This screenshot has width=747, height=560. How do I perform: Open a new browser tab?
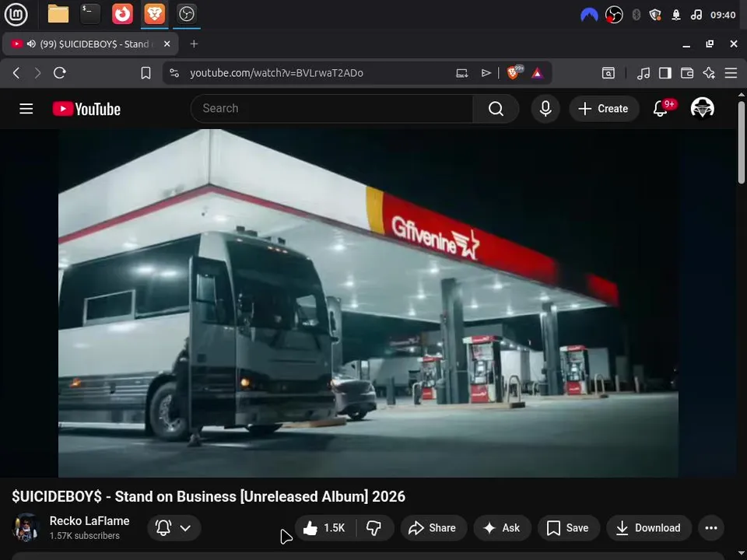(x=194, y=44)
